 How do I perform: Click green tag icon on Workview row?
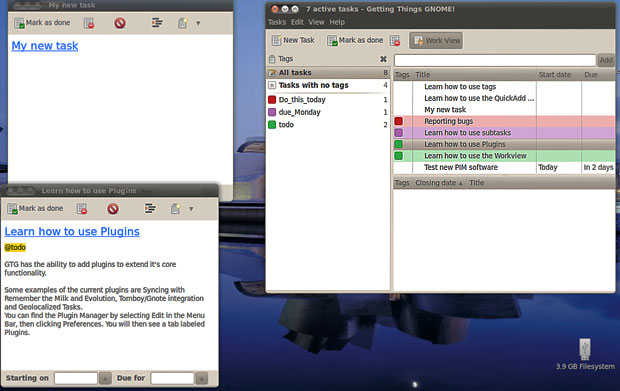click(399, 156)
